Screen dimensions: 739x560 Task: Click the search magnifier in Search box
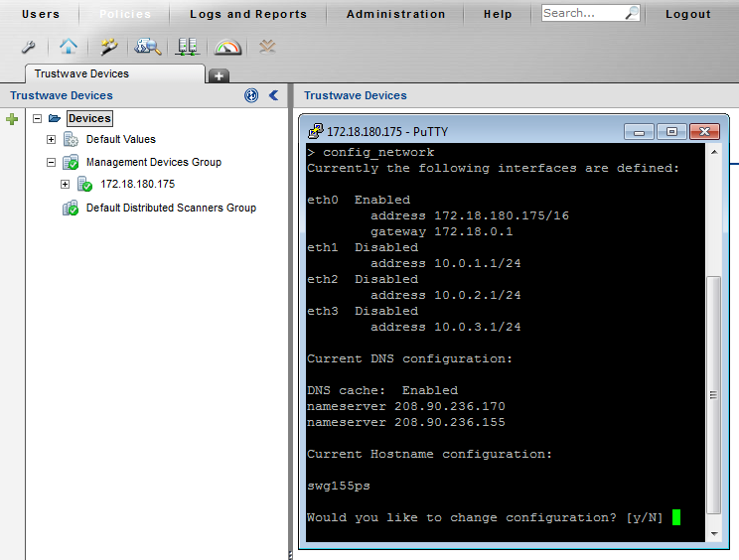[631, 14]
